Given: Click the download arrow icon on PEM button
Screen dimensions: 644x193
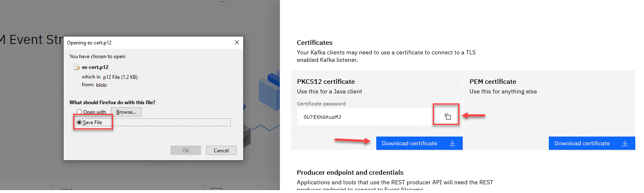Looking at the screenshot, I should tap(624, 144).
